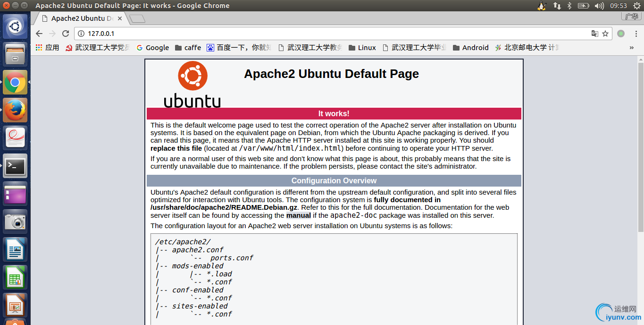View site information icon in address bar
This screenshot has width=644, height=325.
(x=81, y=34)
